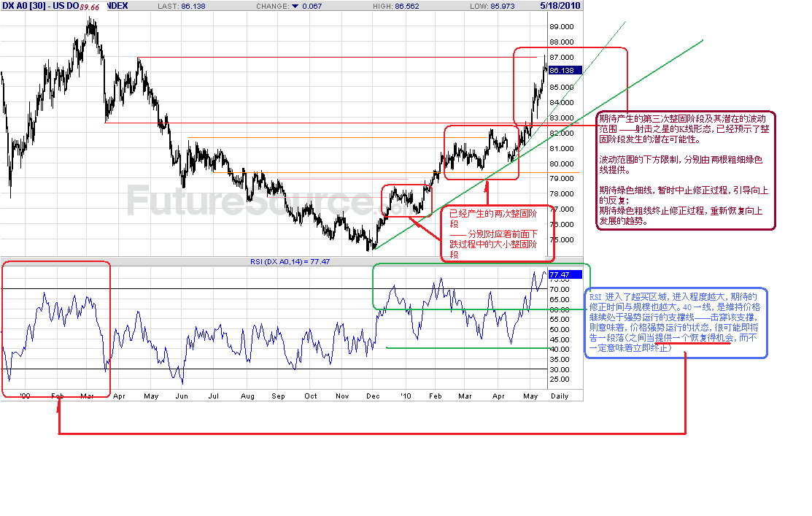Click the Jun month label on time axis
The width and height of the screenshot is (812, 516).
coord(182,396)
